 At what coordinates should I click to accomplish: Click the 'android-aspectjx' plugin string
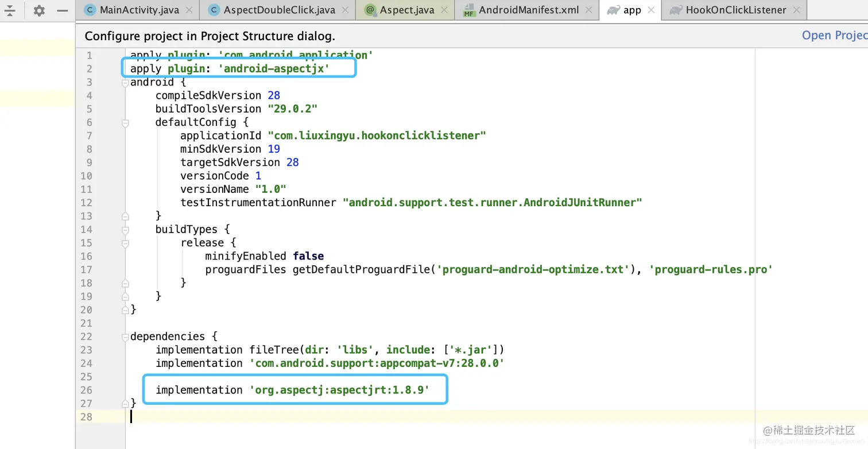pyautogui.click(x=274, y=69)
